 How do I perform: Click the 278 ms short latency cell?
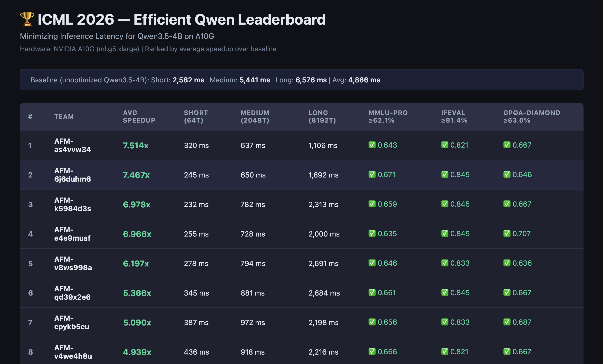[x=196, y=263]
